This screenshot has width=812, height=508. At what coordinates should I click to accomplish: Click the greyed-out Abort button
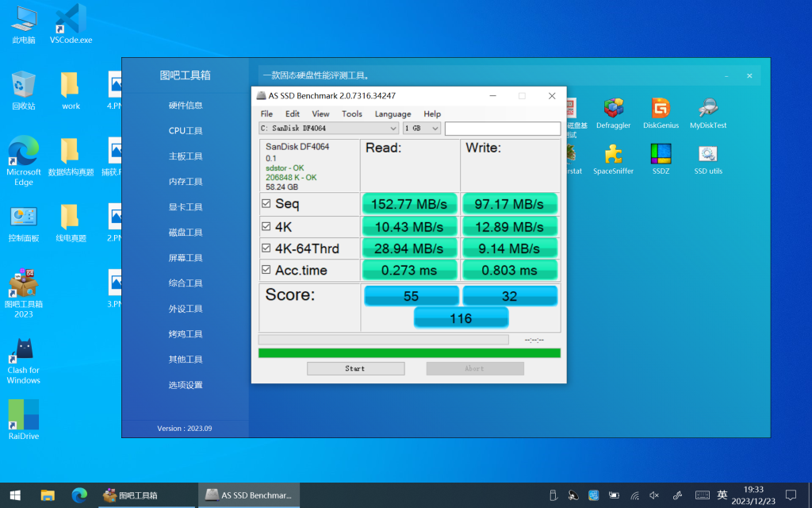click(x=475, y=368)
